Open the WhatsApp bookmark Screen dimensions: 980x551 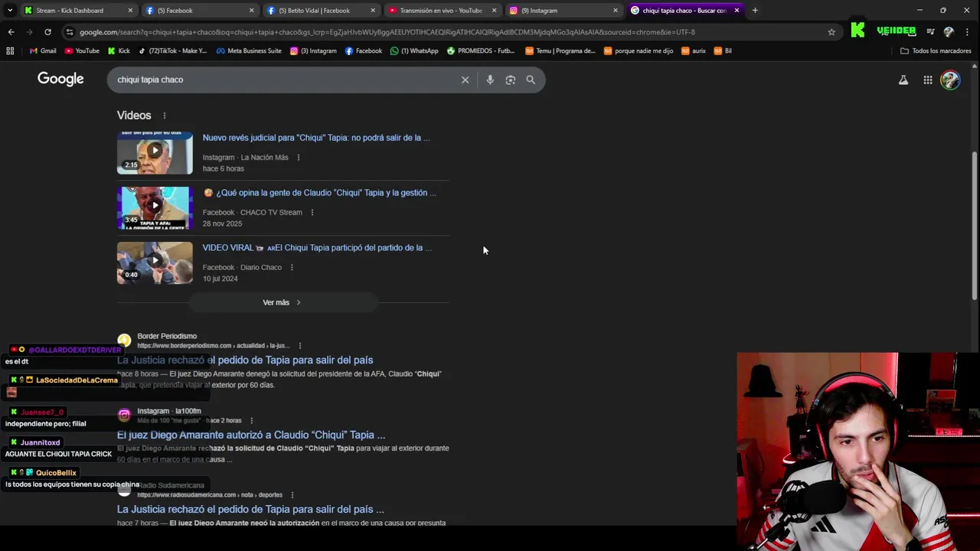click(x=414, y=51)
